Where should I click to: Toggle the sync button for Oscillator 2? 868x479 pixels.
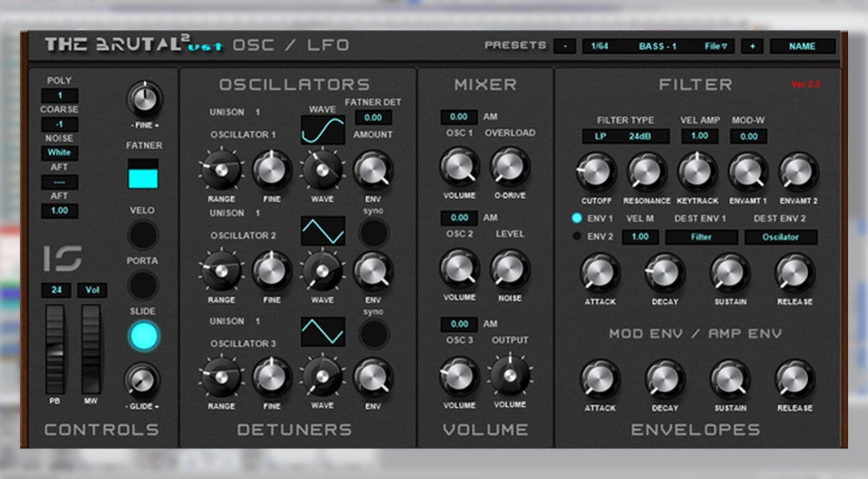[x=374, y=233]
